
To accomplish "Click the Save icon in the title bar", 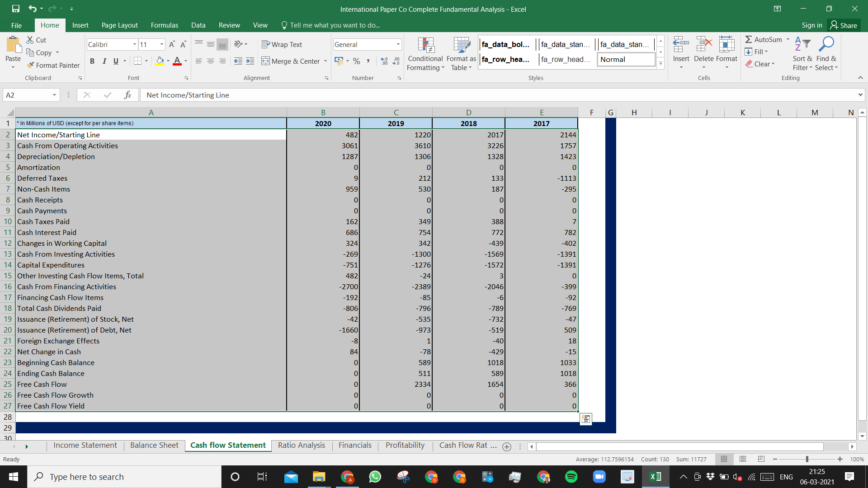I will point(16,9).
